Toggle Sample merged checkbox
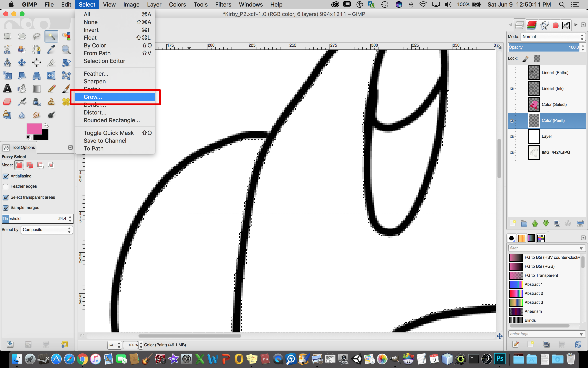588x368 pixels. tap(6, 208)
